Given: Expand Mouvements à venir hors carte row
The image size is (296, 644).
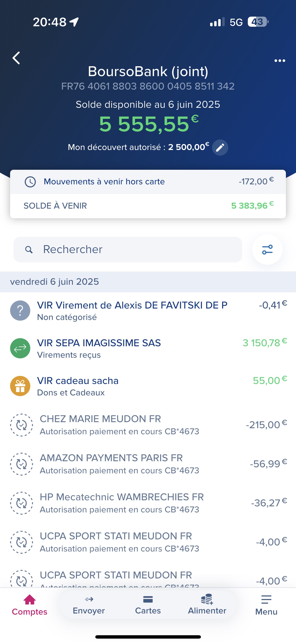Looking at the screenshot, I should coord(148,182).
